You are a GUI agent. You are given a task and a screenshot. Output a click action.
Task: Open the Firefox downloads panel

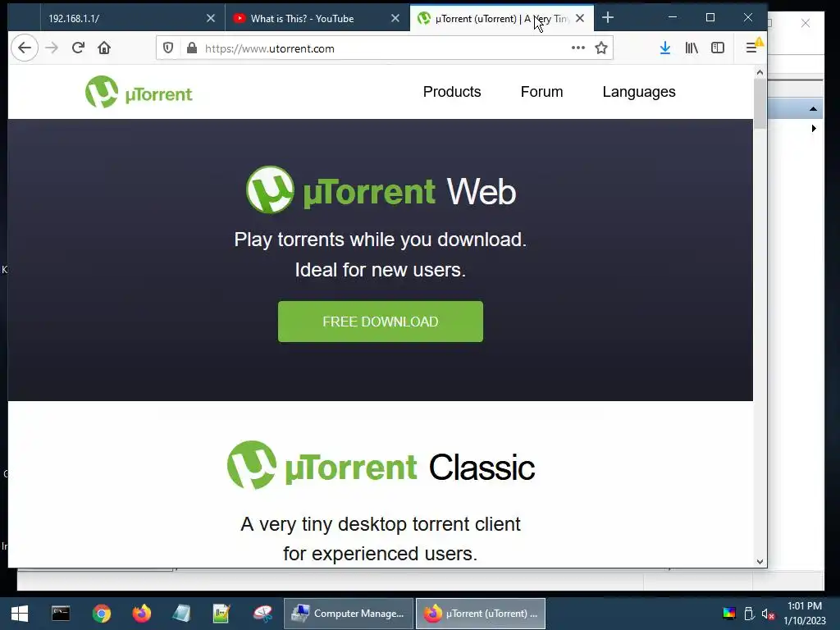pyautogui.click(x=664, y=48)
